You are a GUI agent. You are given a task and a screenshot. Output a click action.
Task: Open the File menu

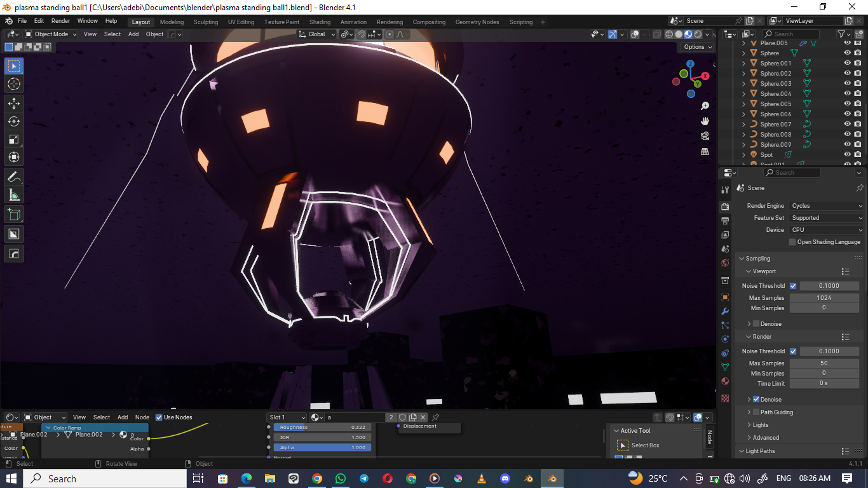coord(22,21)
